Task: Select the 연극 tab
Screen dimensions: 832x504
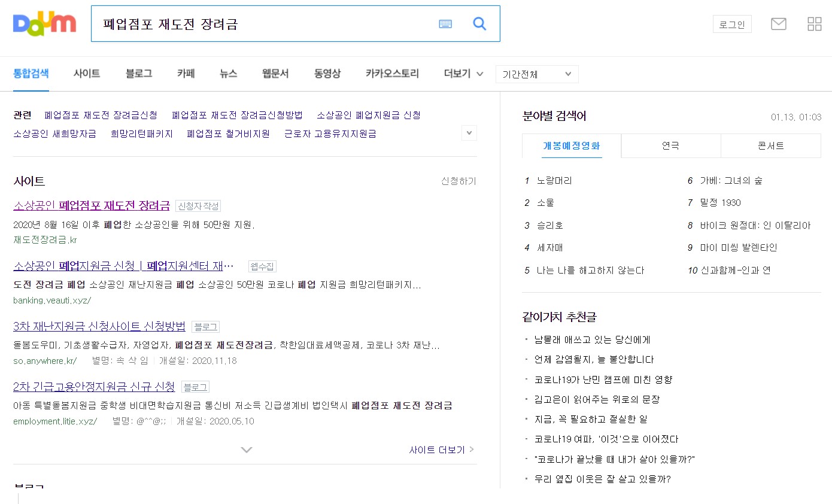Action: [671, 145]
